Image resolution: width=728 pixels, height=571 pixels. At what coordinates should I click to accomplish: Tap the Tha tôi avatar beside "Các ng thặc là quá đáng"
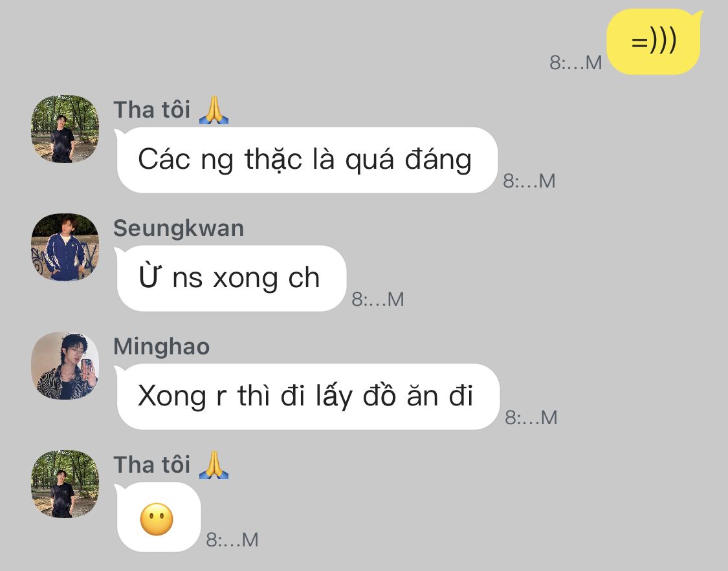65,129
